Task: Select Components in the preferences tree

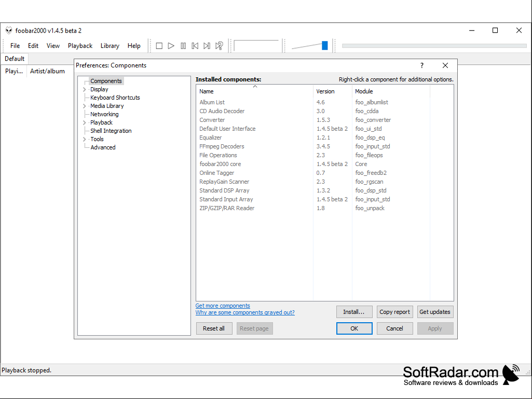Action: (x=106, y=81)
